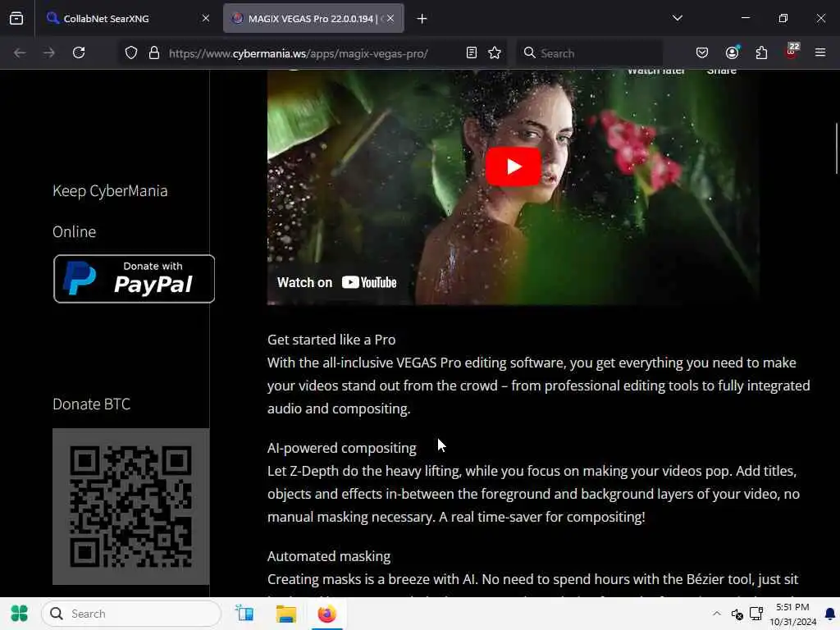Open volume muted tray icon

click(x=737, y=614)
